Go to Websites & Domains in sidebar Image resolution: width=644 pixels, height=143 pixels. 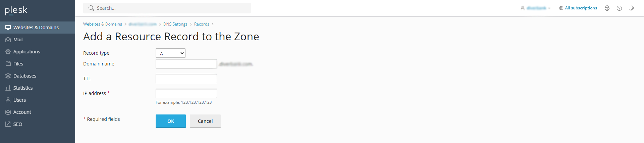[36, 28]
